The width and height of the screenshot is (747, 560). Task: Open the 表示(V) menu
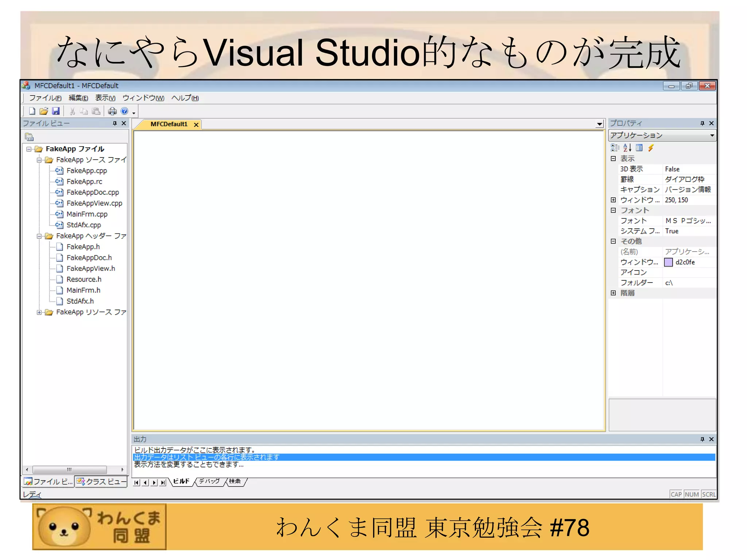pos(105,98)
